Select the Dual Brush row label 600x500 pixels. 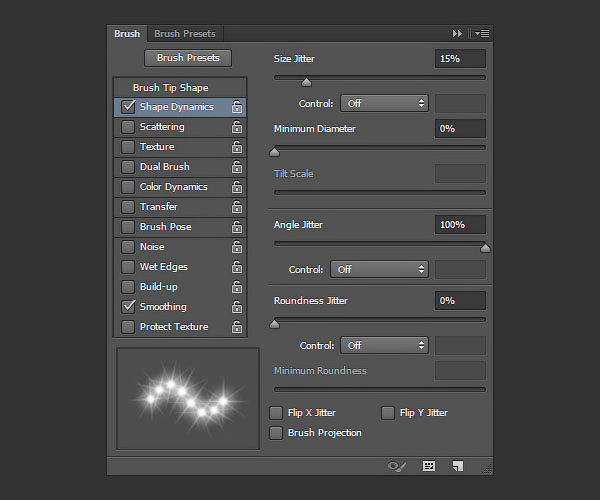[x=165, y=167]
